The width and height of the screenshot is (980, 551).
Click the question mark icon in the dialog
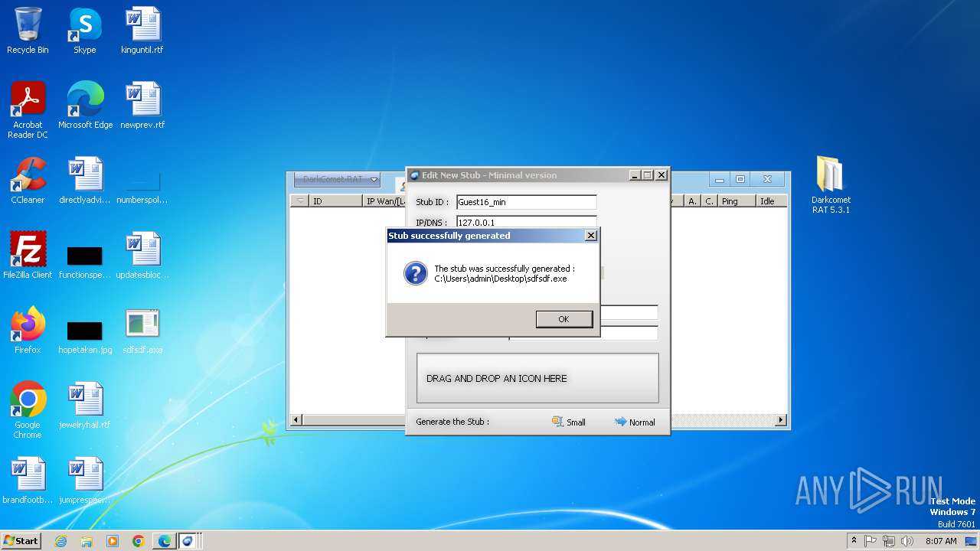(x=415, y=273)
